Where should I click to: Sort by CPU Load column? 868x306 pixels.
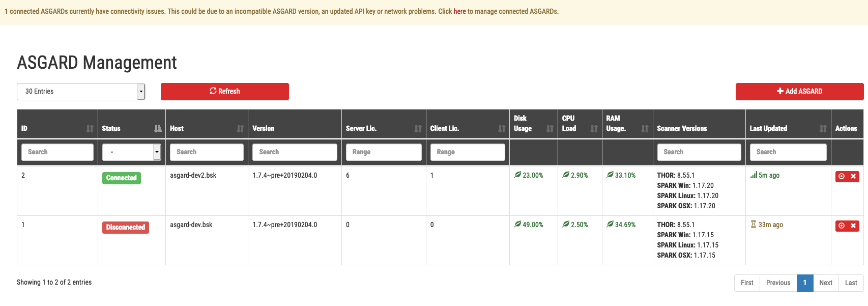[x=594, y=128]
